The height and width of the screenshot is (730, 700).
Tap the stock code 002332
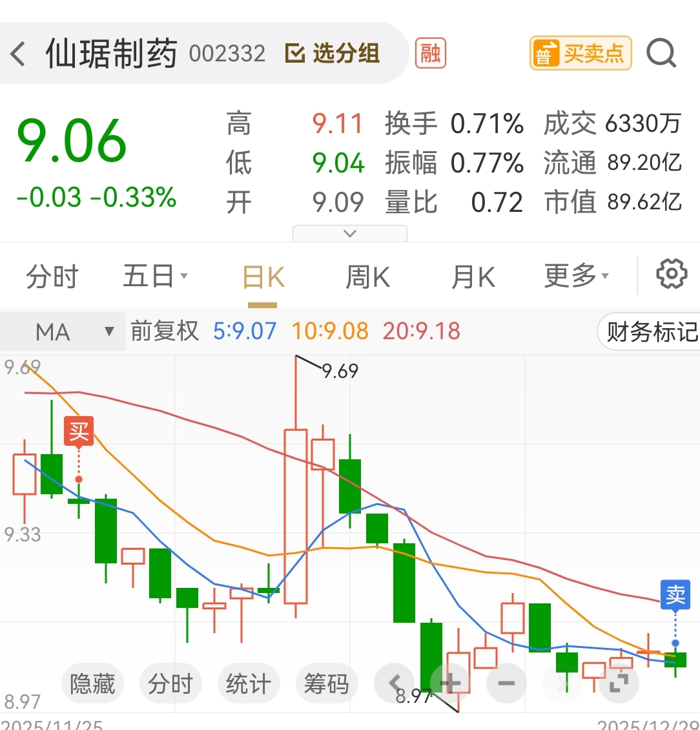pyautogui.click(x=227, y=54)
